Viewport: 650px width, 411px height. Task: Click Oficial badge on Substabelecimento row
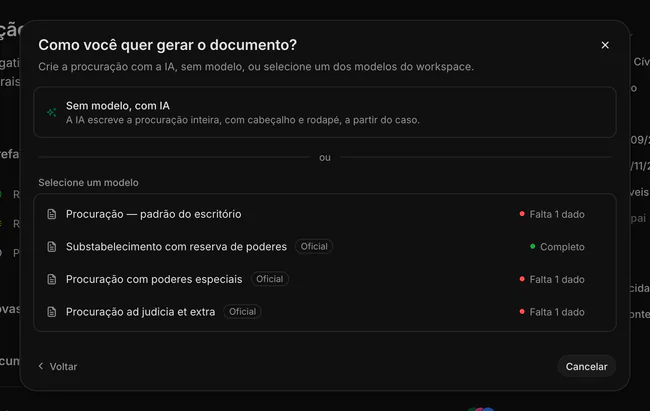[x=314, y=246]
